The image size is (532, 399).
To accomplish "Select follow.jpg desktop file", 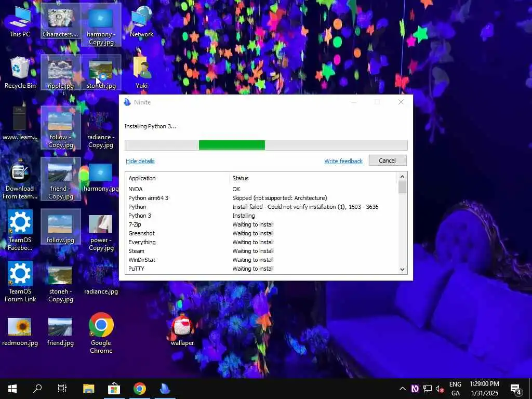I will 60,227.
